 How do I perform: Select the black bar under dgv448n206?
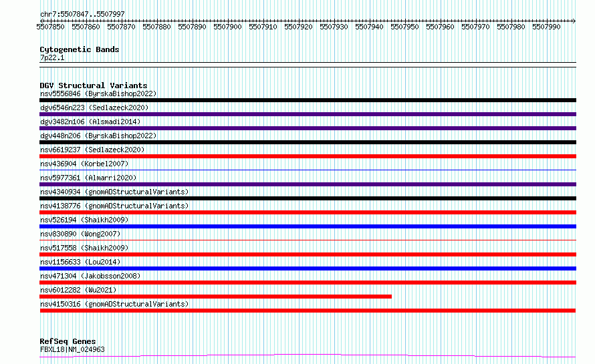(x=308, y=142)
